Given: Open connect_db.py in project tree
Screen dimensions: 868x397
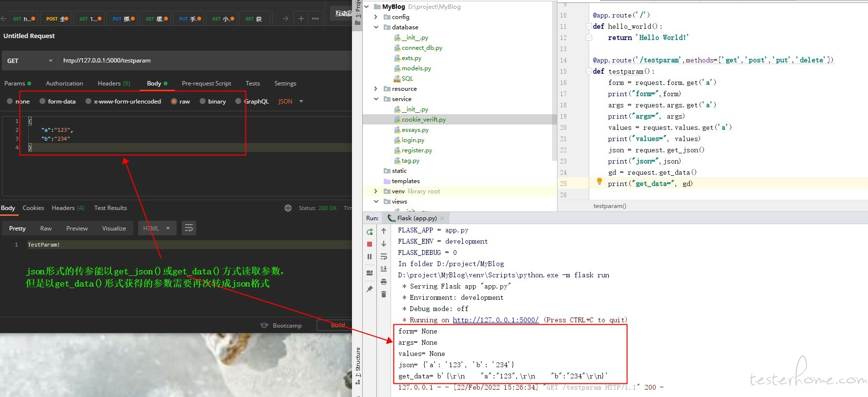Looking at the screenshot, I should coord(422,48).
